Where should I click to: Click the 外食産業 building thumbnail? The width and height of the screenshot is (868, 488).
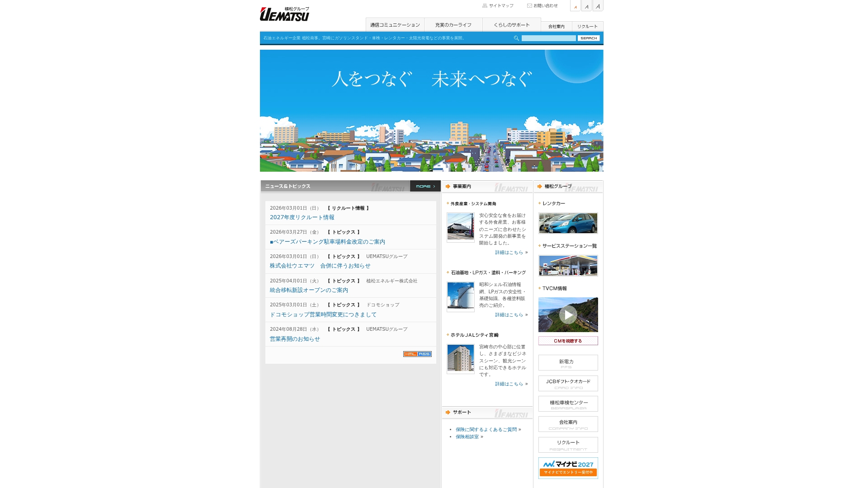tap(461, 227)
